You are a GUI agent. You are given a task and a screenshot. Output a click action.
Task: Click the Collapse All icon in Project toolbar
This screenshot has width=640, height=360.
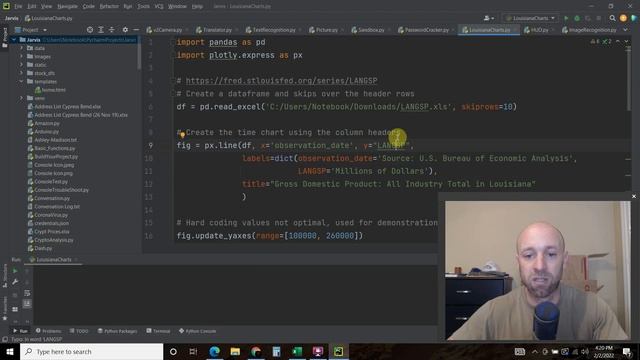click(x=111, y=30)
